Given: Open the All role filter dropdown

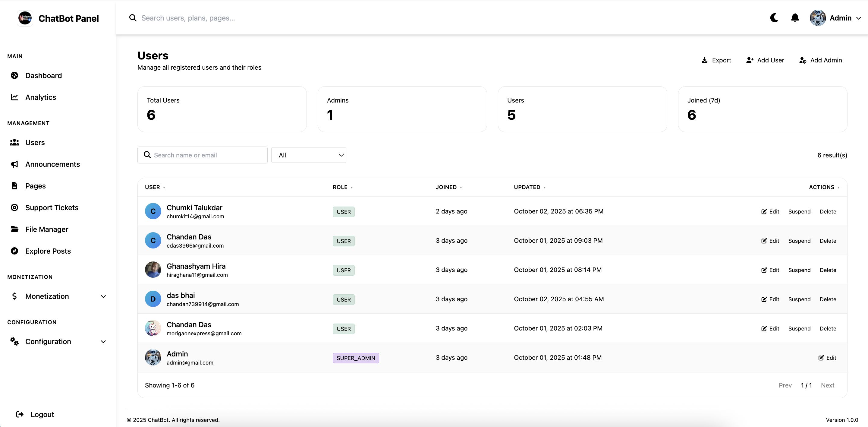Looking at the screenshot, I should point(309,155).
